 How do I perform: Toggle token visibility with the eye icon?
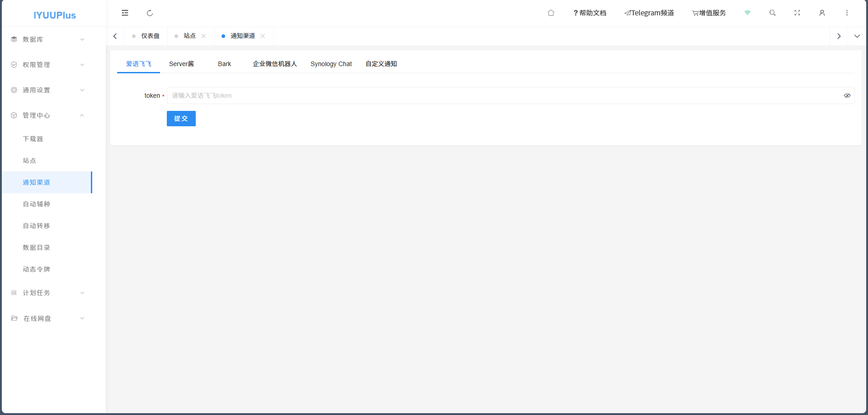pyautogui.click(x=847, y=95)
